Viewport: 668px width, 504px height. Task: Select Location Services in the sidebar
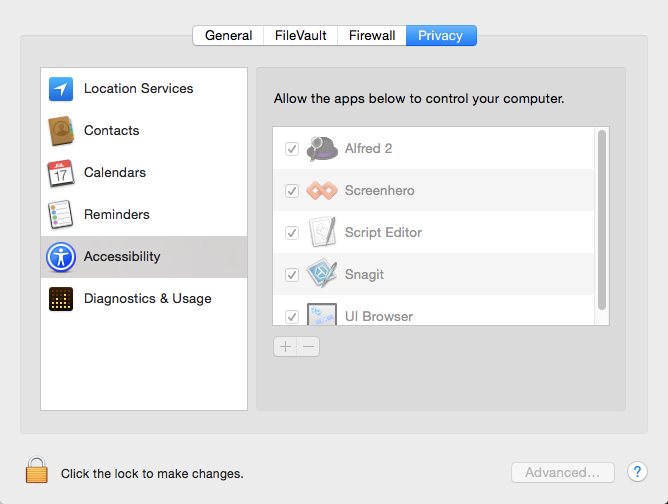pos(144,89)
